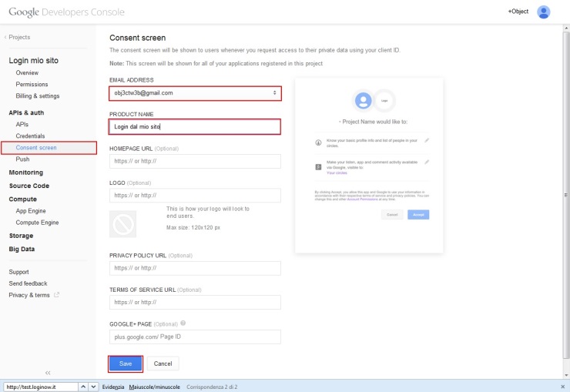Go back to Projects list

[x=18, y=37]
